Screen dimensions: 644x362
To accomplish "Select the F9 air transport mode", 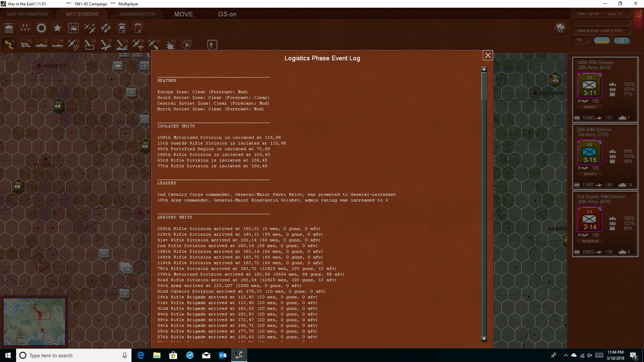I will (138, 45).
